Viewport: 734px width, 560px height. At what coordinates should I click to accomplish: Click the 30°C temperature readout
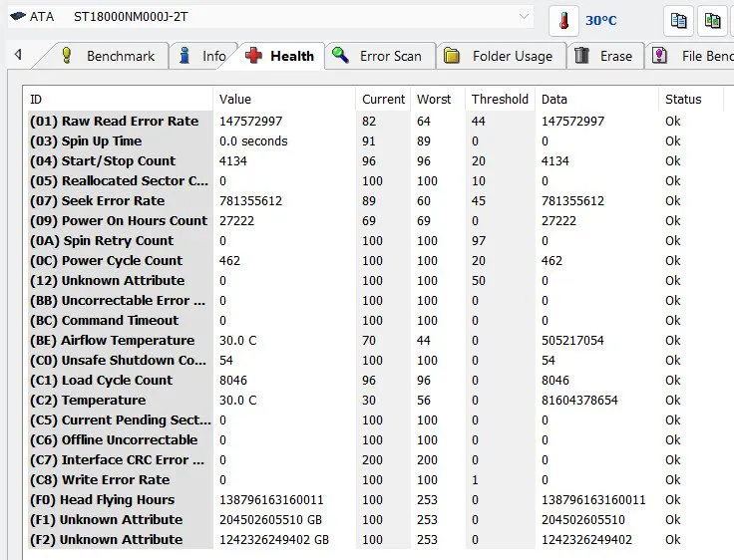(601, 21)
